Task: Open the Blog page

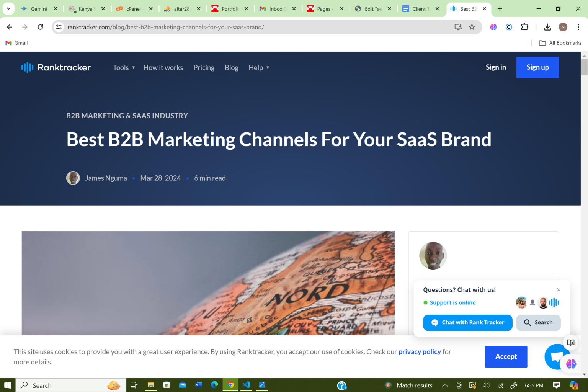Action: 231,67
